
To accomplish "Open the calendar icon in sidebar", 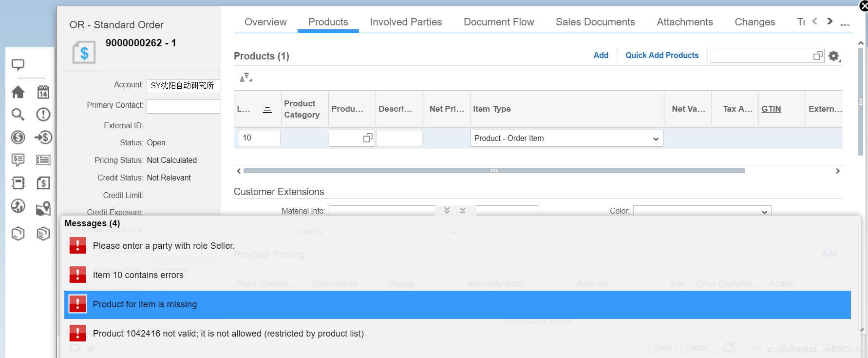I will 43,92.
